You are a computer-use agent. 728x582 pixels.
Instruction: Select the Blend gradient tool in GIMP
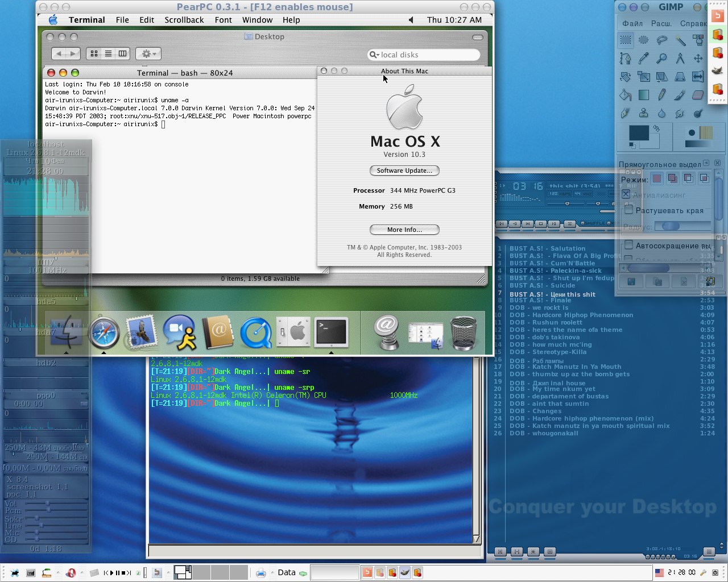(644, 95)
